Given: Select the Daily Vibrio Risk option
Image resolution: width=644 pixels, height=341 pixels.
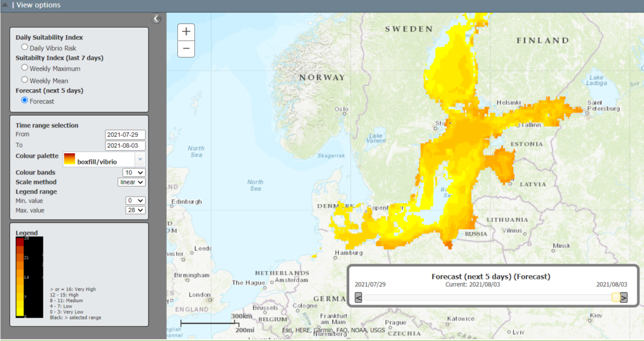Looking at the screenshot, I should point(25,47).
